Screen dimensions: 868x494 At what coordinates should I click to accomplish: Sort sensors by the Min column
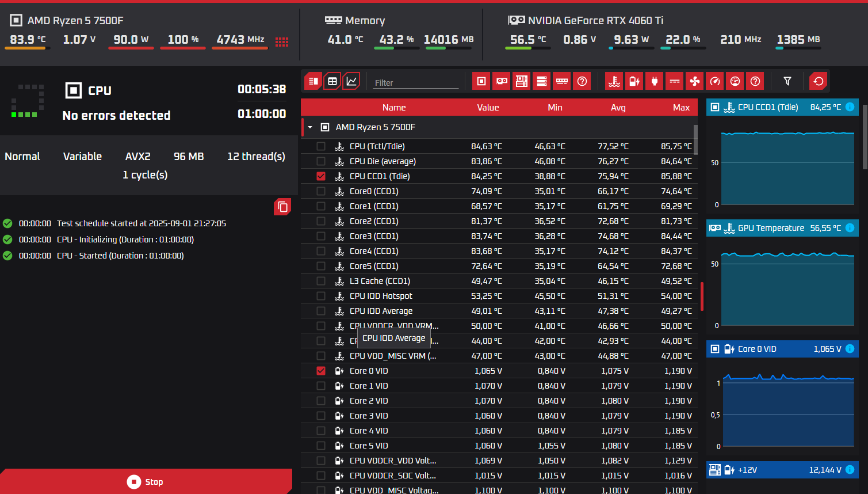coord(555,108)
